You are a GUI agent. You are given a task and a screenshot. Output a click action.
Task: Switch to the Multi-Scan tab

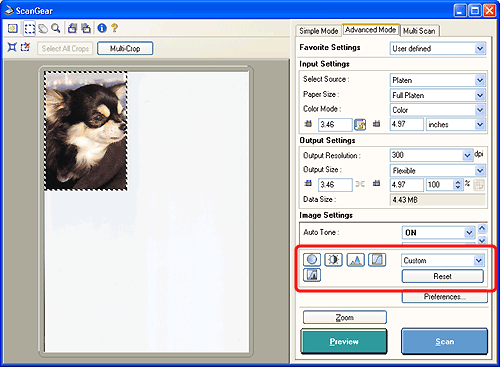pyautogui.click(x=419, y=31)
